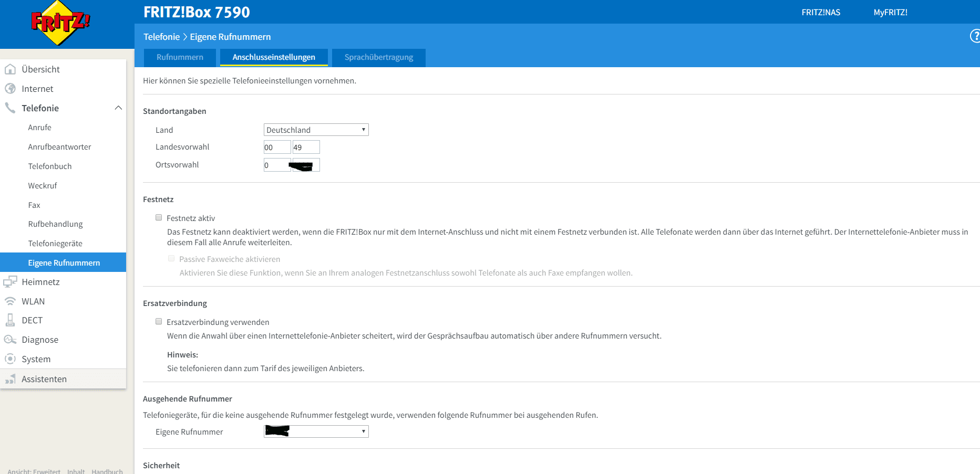Viewport: 980px width, 474px height.
Task: Enable the Festnetz aktiv checkbox
Action: 159,217
